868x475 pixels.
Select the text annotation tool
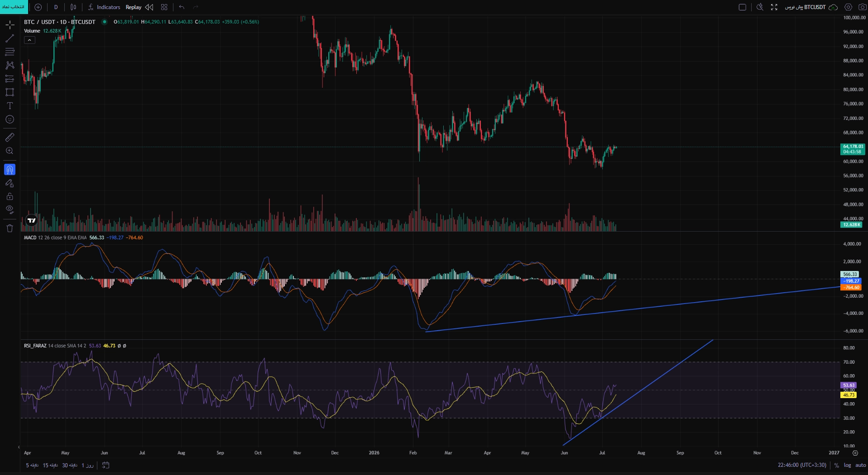10,106
